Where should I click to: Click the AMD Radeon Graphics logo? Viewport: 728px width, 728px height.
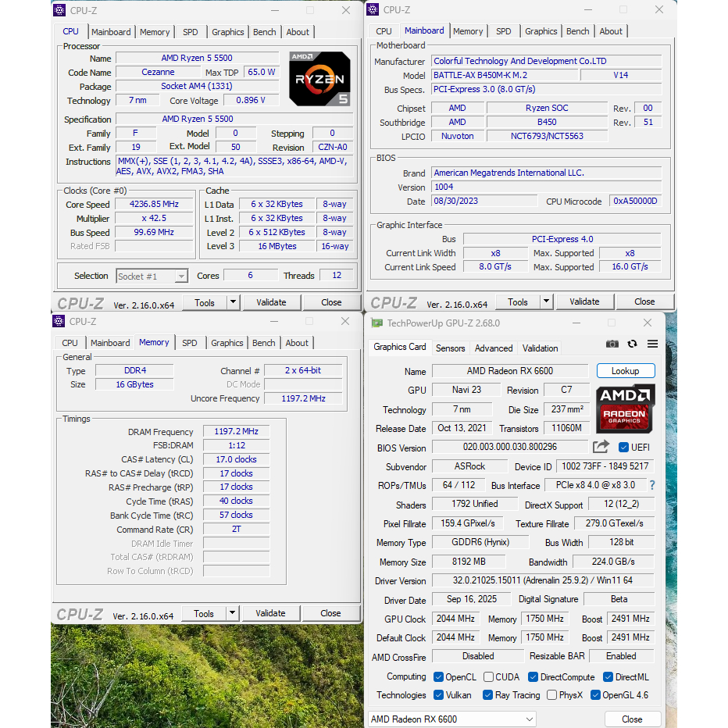pos(625,408)
